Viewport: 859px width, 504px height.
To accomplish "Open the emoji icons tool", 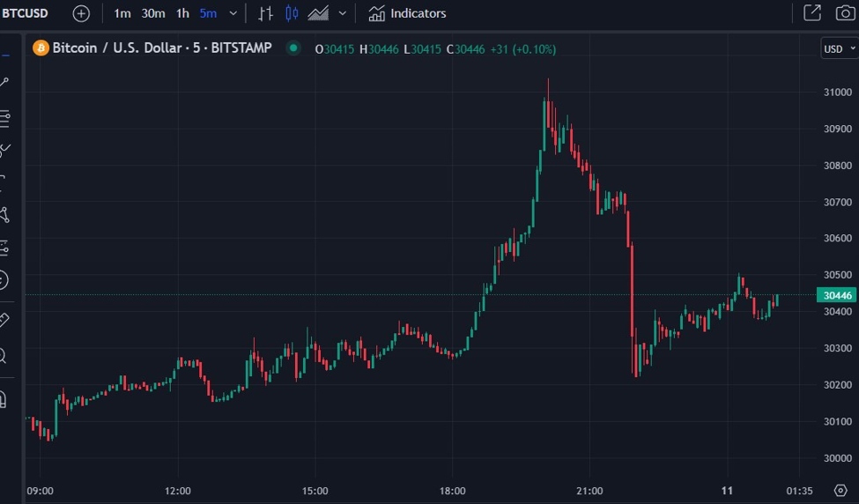I will pos(4,280).
